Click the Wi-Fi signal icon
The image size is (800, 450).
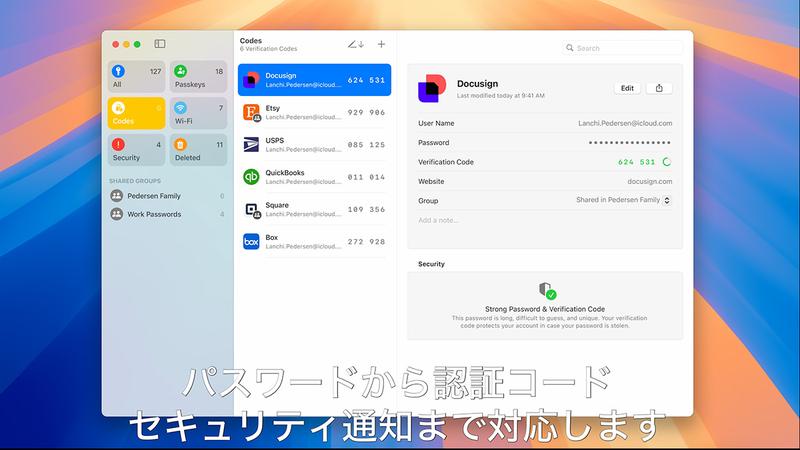pos(181,108)
